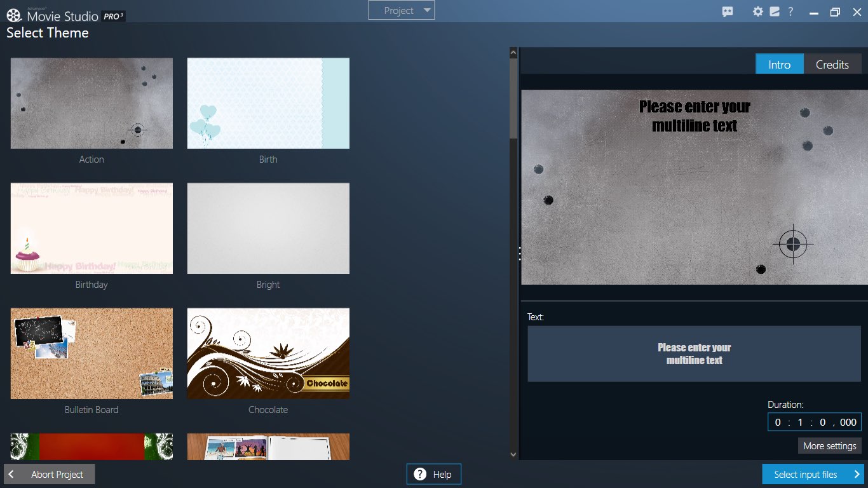Viewport: 868px width, 488px height.
Task: Click the question mark icon in title bar
Action: pos(790,11)
